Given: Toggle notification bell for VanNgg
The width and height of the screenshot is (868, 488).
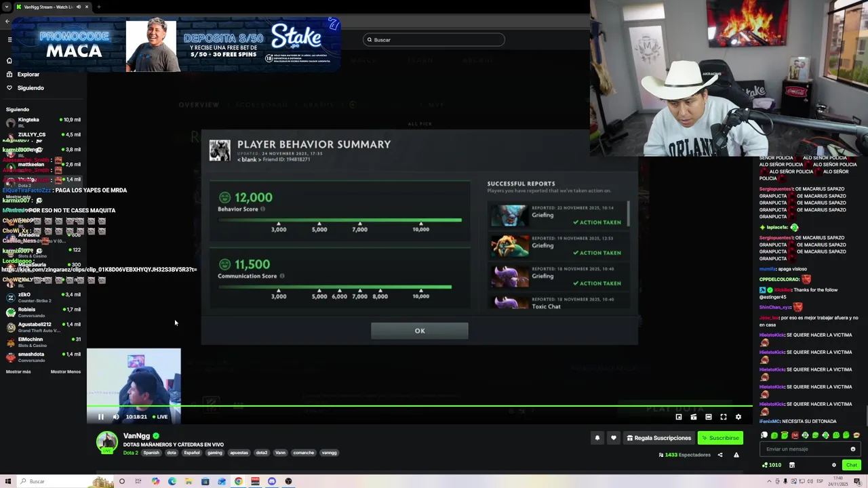Looking at the screenshot, I should click(597, 438).
